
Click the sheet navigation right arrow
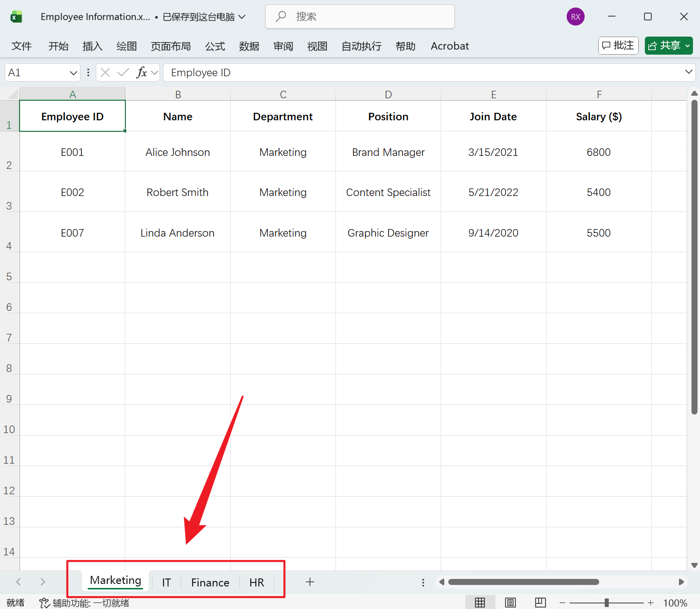pyautogui.click(x=43, y=582)
